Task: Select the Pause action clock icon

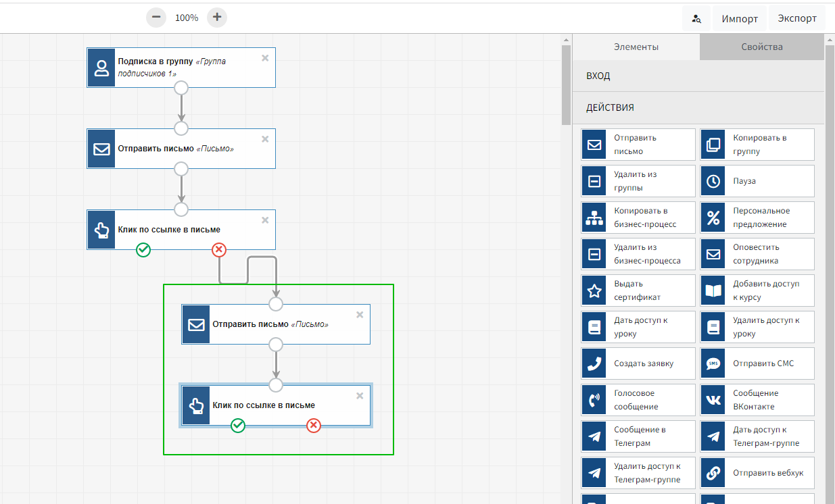Action: click(713, 181)
